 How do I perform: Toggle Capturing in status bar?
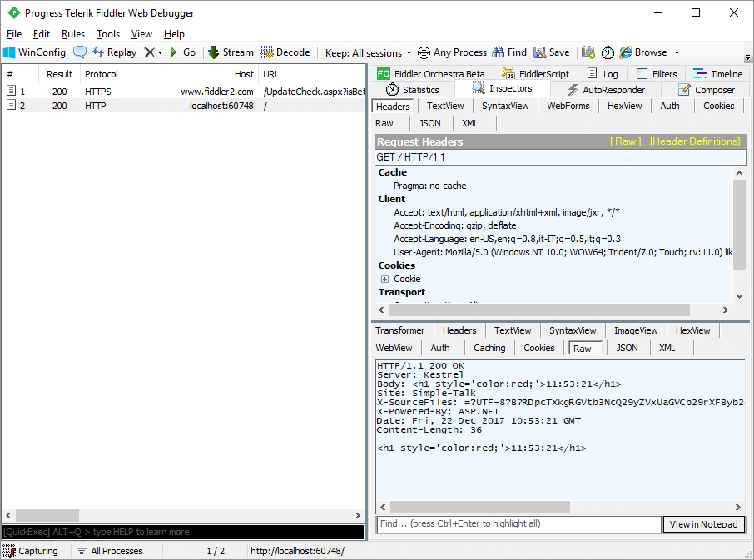pyautogui.click(x=32, y=551)
